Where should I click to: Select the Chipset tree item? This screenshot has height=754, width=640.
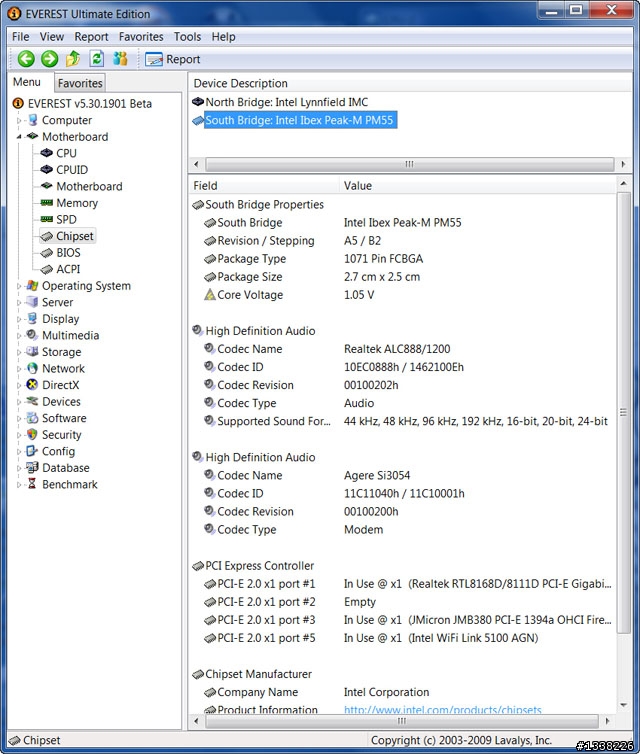[x=75, y=236]
